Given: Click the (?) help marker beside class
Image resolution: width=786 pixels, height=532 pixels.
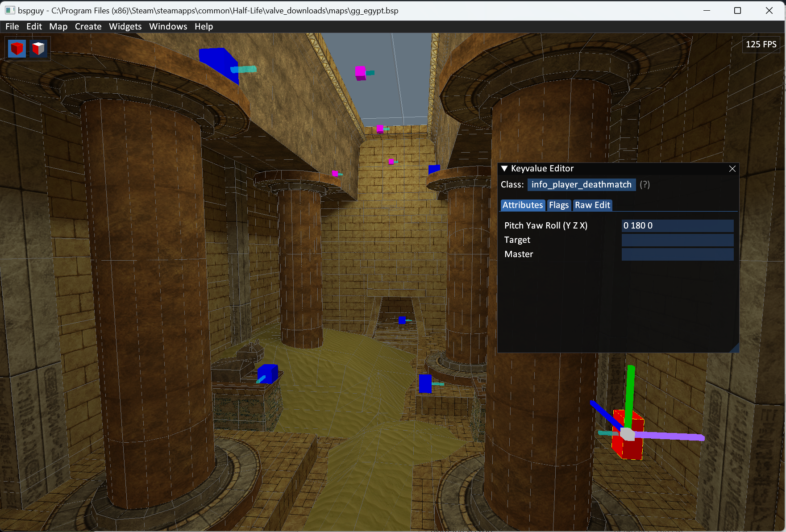Looking at the screenshot, I should tap(645, 184).
